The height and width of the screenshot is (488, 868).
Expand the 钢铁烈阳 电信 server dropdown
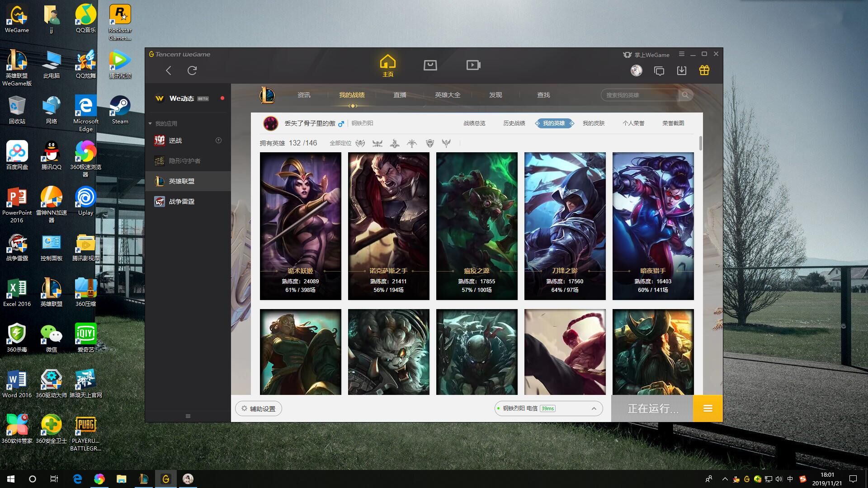coord(548,408)
